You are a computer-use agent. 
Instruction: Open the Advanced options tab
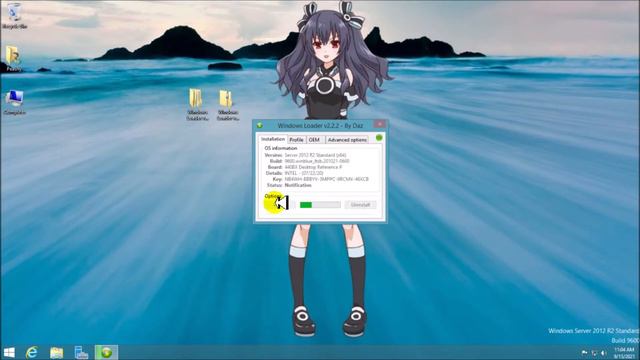point(347,140)
